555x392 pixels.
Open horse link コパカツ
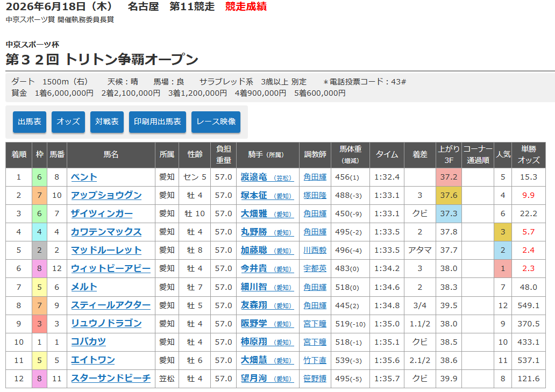click(89, 342)
